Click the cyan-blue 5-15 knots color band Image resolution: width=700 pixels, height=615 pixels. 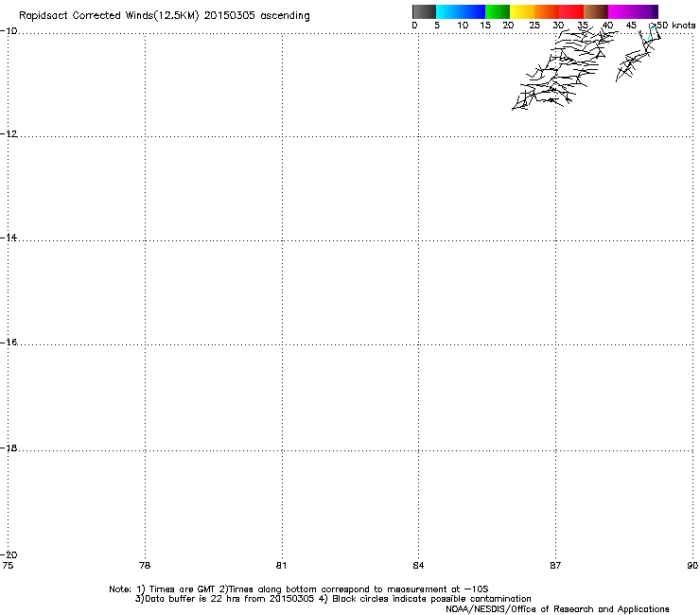[461, 11]
